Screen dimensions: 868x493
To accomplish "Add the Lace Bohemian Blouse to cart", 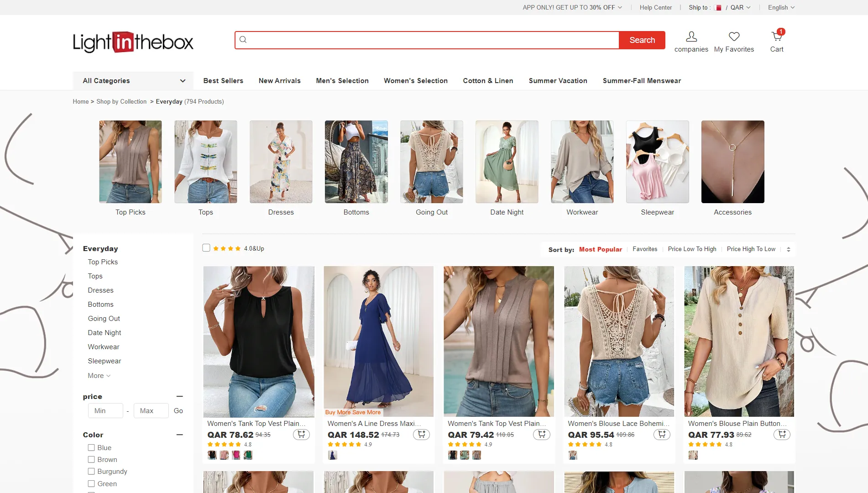I will pos(662,435).
